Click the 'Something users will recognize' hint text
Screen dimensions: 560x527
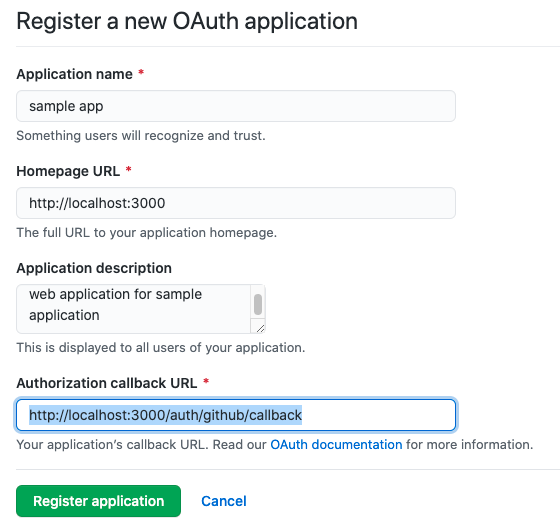(x=141, y=136)
